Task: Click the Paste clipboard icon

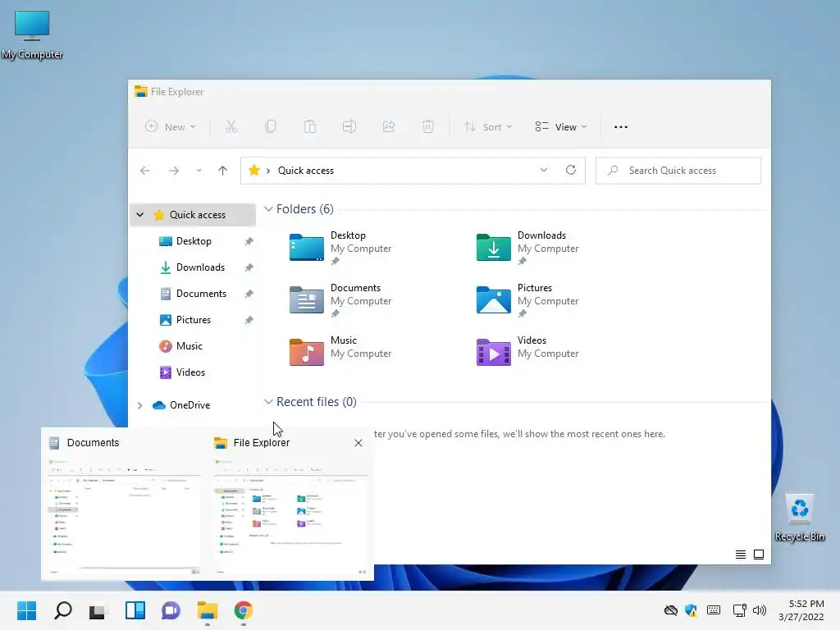Action: tap(309, 127)
